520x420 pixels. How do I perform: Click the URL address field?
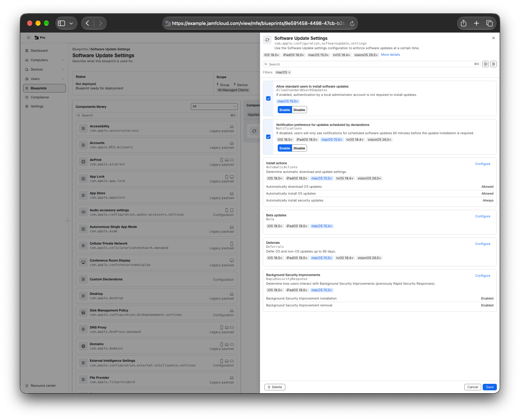point(260,23)
